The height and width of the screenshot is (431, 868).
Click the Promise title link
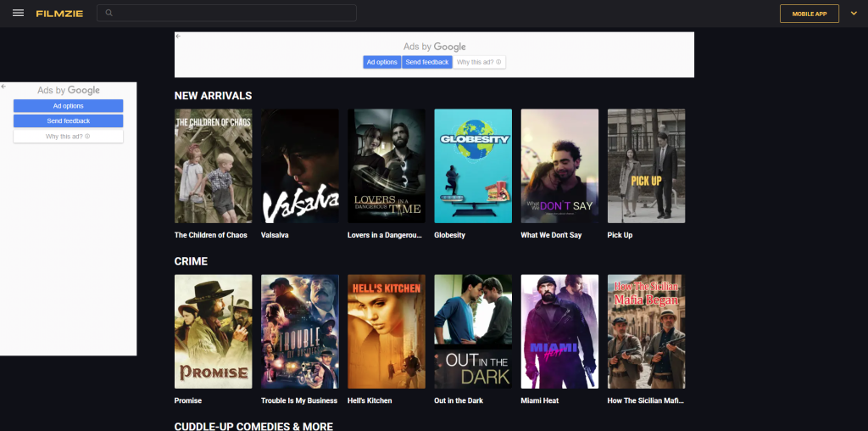coord(188,400)
